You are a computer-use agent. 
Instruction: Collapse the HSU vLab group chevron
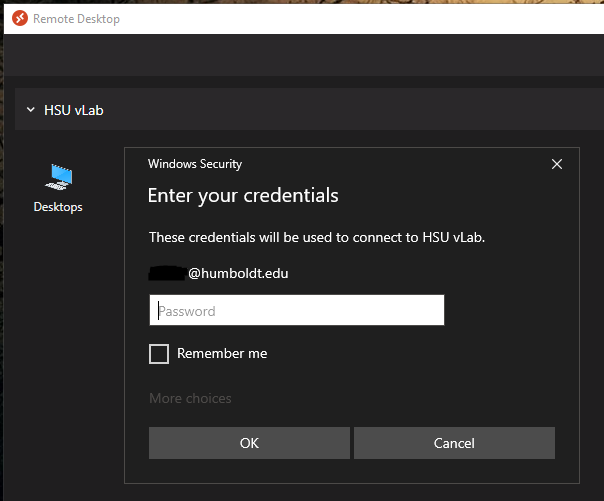click(30, 110)
